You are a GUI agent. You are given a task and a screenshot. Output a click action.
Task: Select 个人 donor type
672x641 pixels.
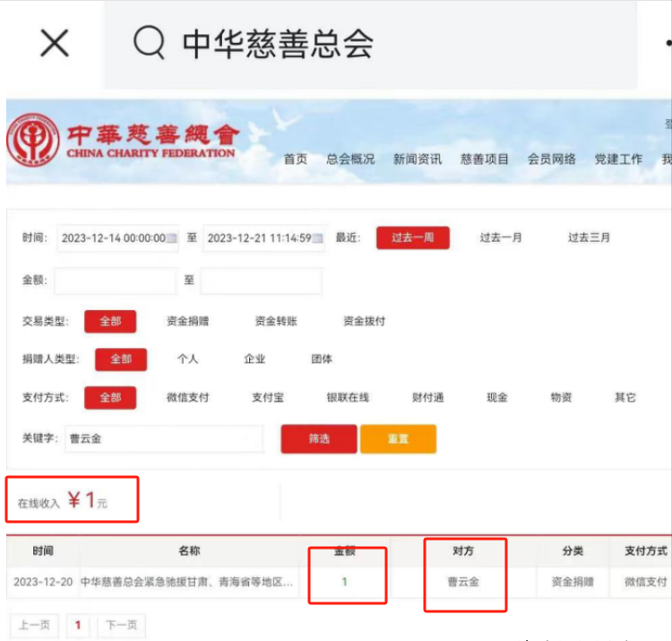click(x=188, y=359)
